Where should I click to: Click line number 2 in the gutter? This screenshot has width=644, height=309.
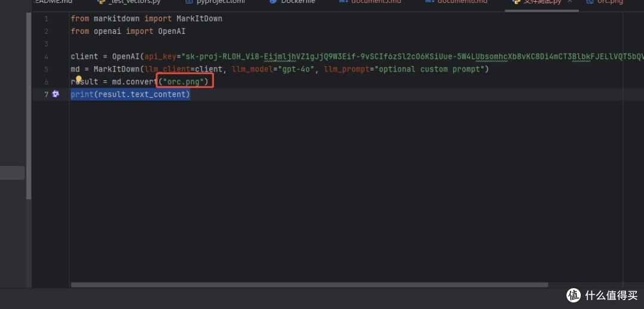pos(46,32)
